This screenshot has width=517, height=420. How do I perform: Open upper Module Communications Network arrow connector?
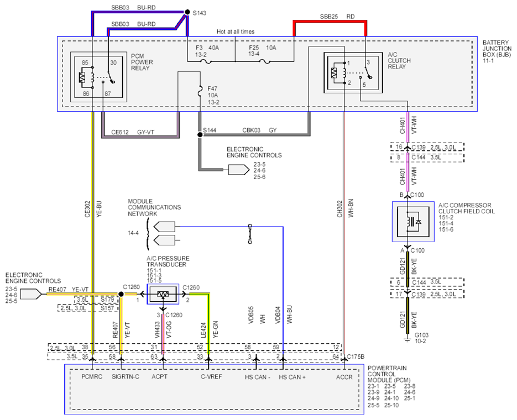[165, 227]
